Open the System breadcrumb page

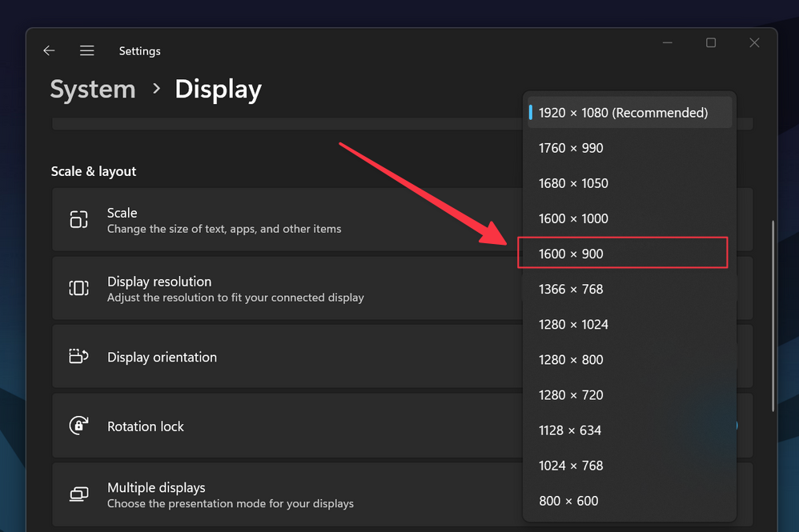coord(93,90)
